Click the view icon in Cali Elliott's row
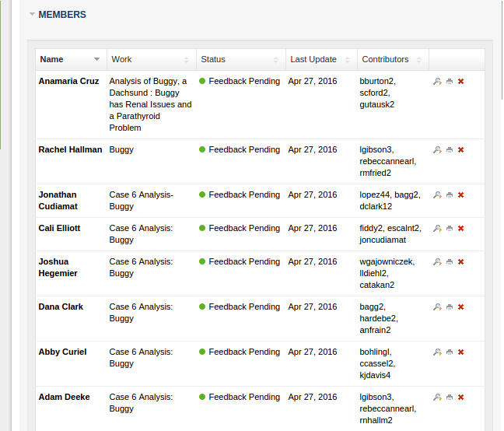Screen dimensions: 504x431 click(x=437, y=229)
